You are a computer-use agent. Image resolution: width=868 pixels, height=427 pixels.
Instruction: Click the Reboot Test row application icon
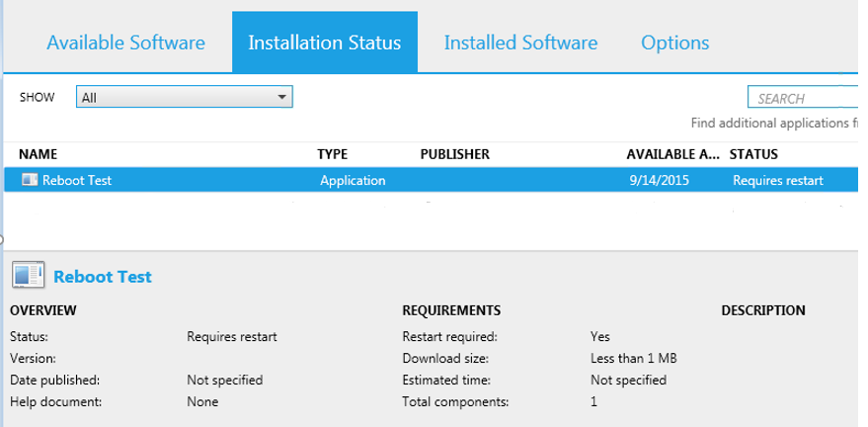30,180
